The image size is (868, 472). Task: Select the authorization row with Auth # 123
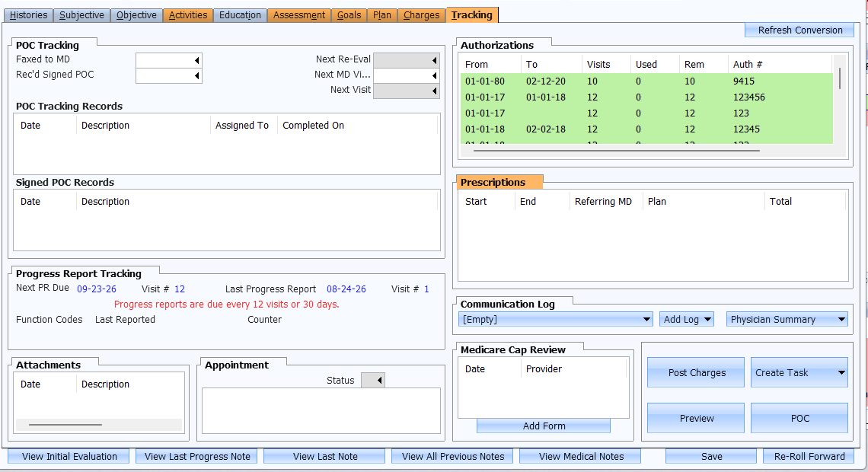pos(646,113)
